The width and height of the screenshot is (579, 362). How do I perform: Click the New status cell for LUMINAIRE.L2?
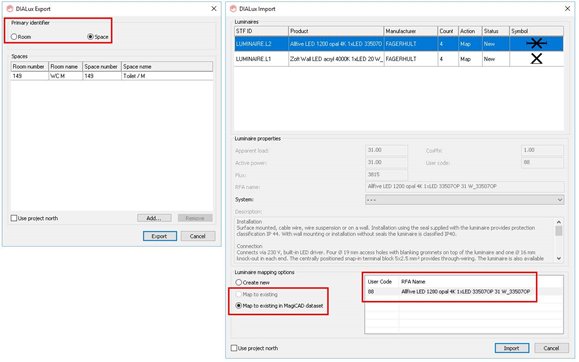point(496,44)
